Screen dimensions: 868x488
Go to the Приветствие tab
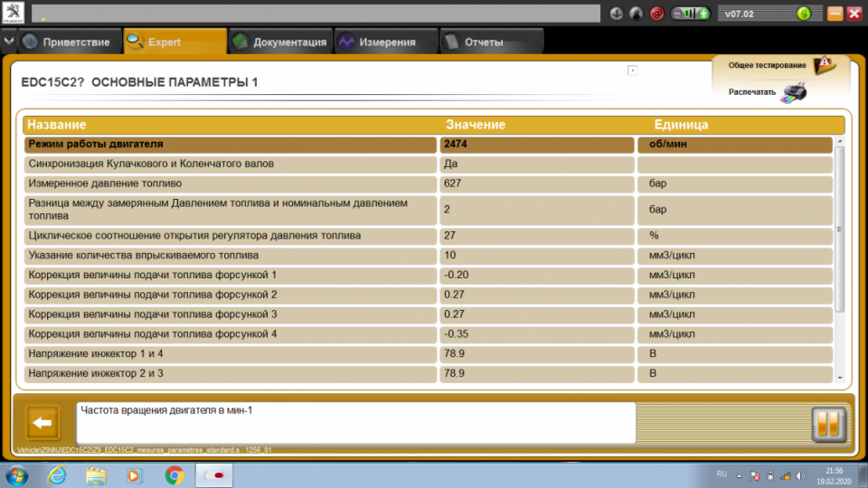[x=68, y=42]
